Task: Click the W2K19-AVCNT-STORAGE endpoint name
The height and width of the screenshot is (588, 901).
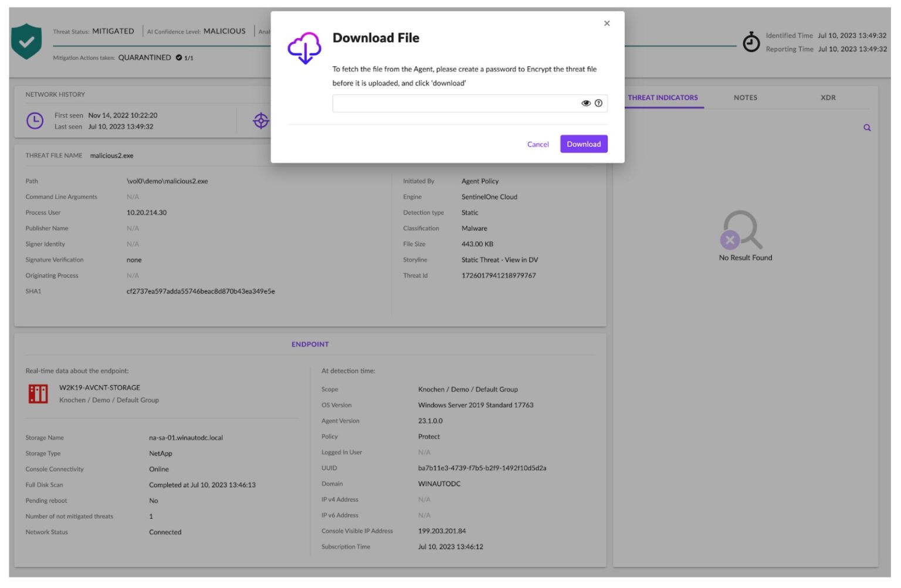Action: (x=100, y=388)
